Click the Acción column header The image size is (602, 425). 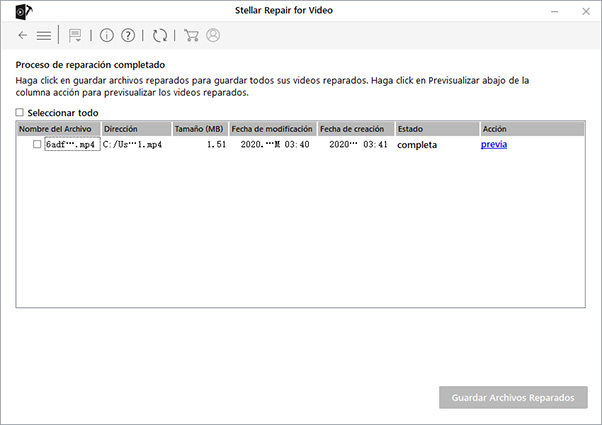533,129
